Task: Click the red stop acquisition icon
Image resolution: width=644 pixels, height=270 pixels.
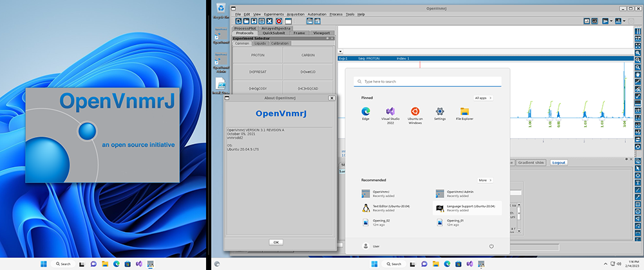Action: tap(279, 21)
